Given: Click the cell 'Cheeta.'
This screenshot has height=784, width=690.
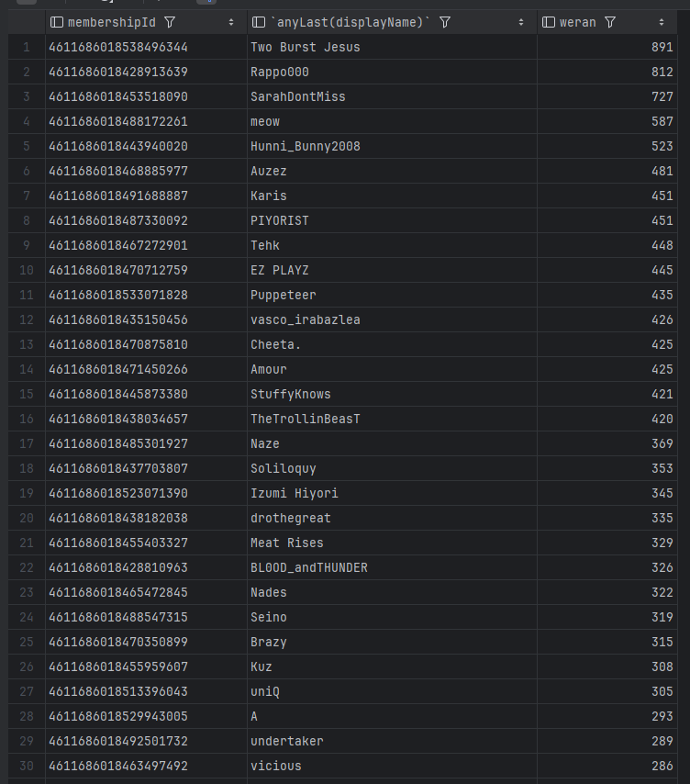Looking at the screenshot, I should coord(392,344).
